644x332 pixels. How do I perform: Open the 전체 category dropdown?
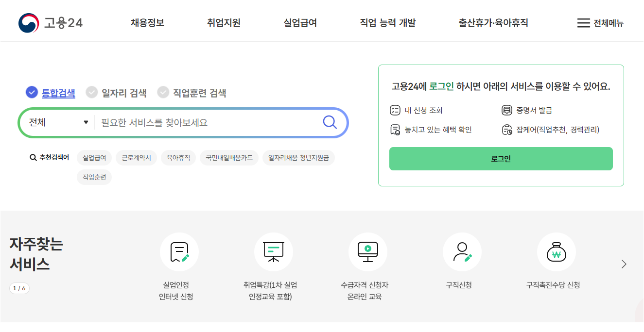pyautogui.click(x=58, y=122)
